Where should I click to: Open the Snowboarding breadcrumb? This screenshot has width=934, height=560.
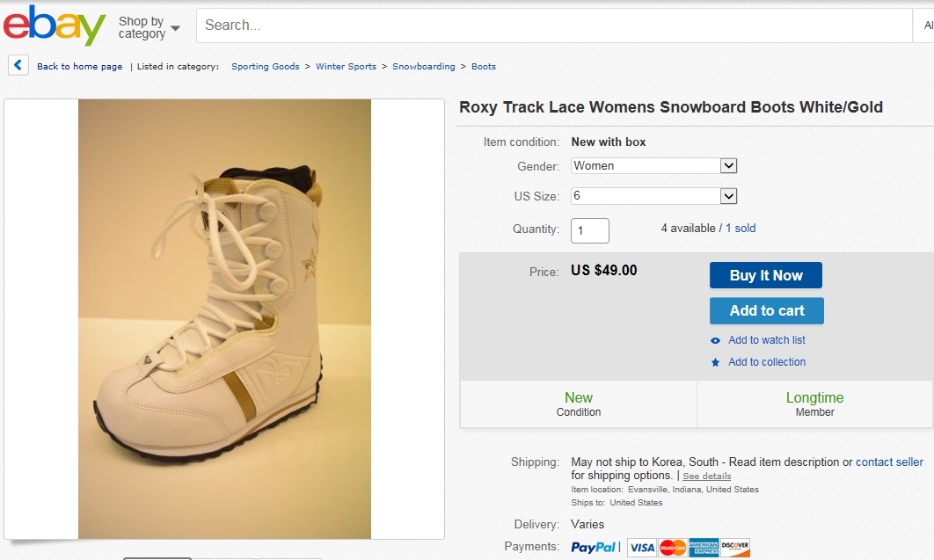point(424,67)
